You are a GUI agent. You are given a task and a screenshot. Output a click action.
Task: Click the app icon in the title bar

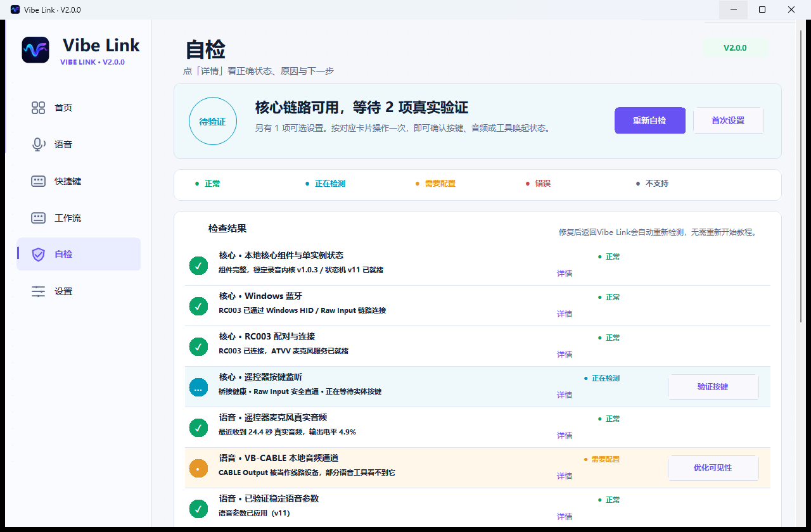click(15, 9)
